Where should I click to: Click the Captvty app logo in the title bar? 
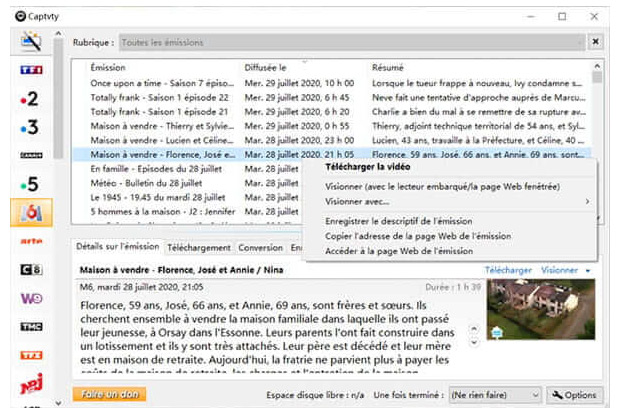20,16
